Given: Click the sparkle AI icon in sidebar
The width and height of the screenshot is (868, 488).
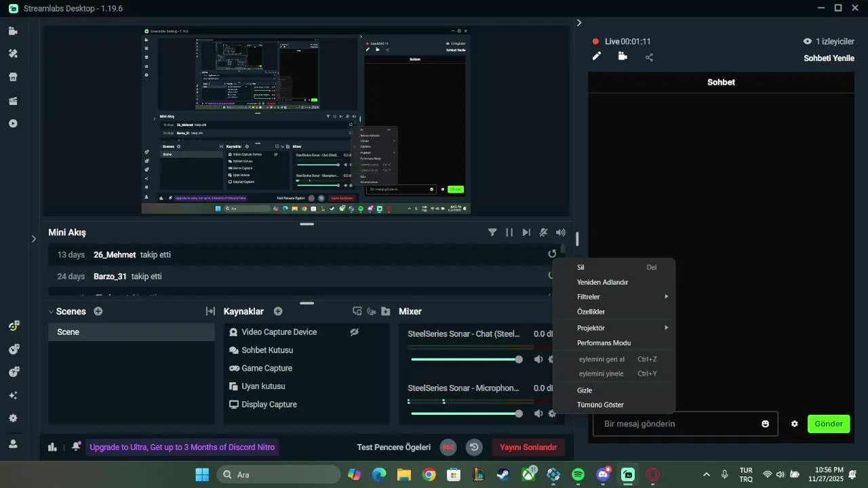Looking at the screenshot, I should point(13,395).
